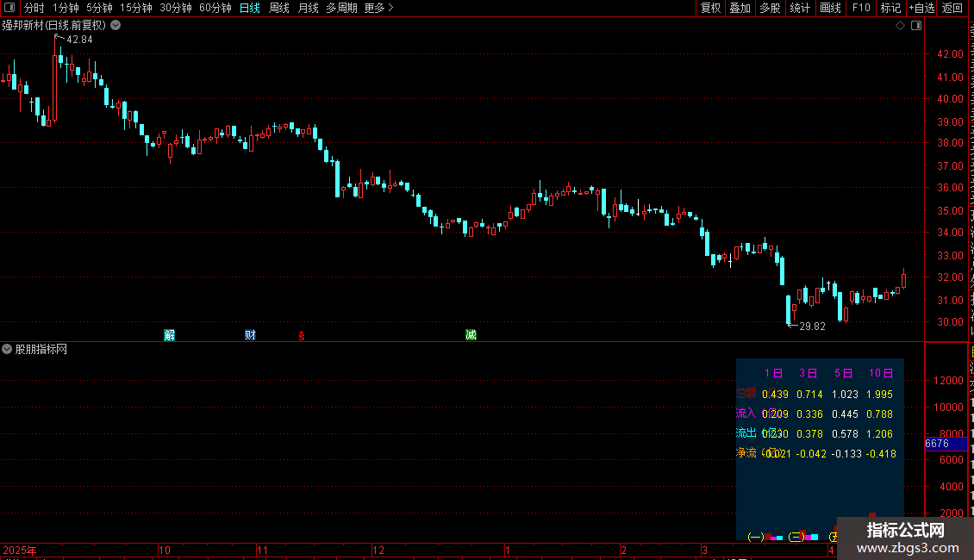Click the month 10 axis marker

pyautogui.click(x=165, y=550)
